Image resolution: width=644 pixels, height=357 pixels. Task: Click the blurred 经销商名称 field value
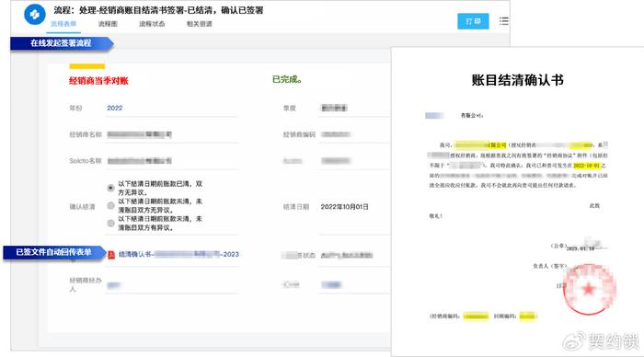(x=140, y=134)
